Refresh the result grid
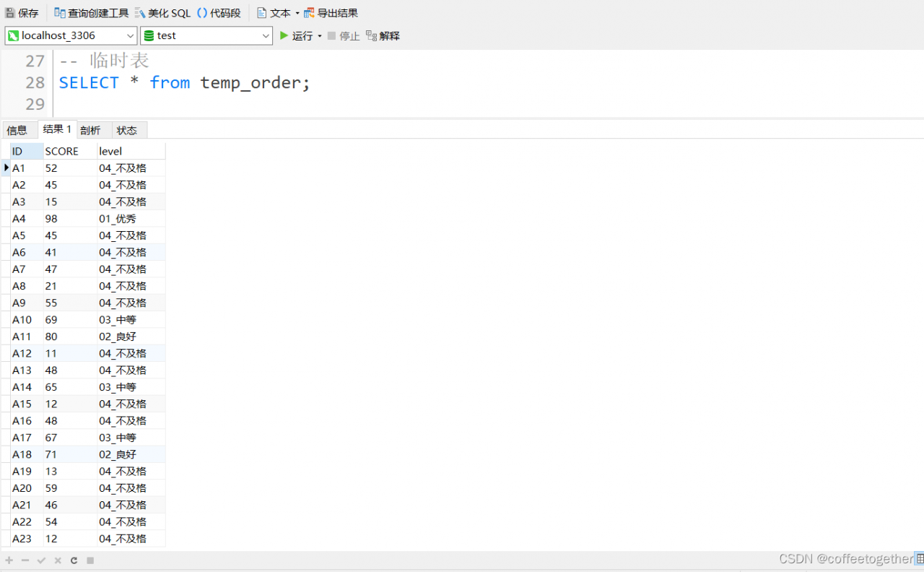Image resolution: width=924 pixels, height=572 pixels. 74,560
